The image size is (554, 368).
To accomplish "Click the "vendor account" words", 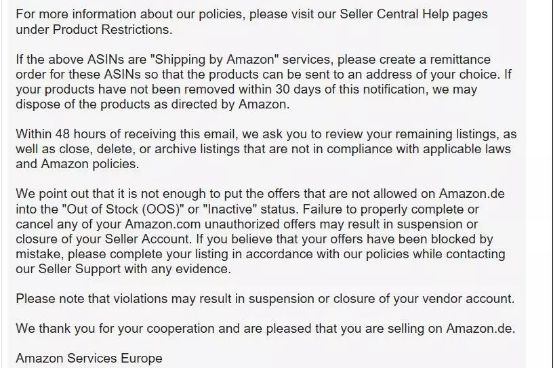I will (467, 299).
